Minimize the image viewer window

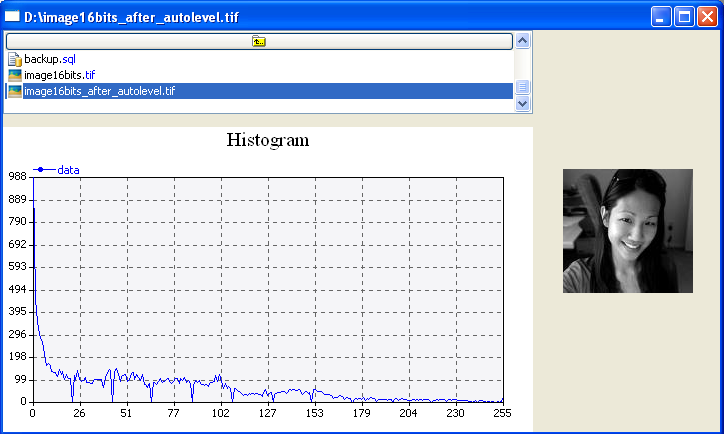point(661,17)
